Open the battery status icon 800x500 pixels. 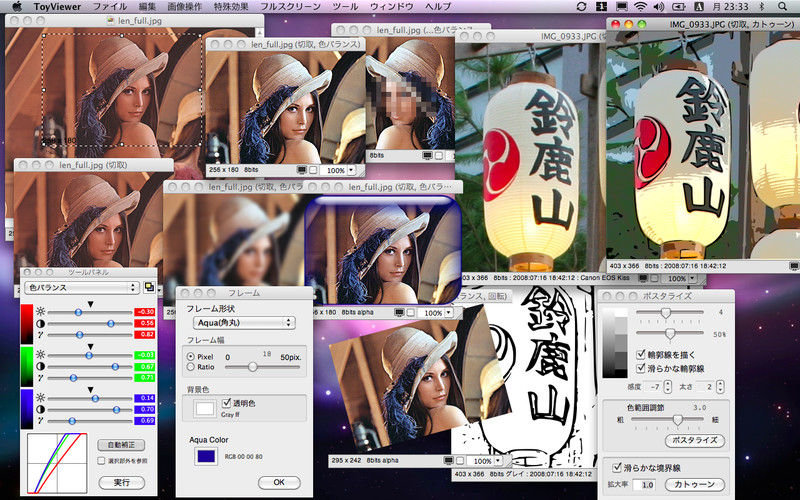pos(679,7)
